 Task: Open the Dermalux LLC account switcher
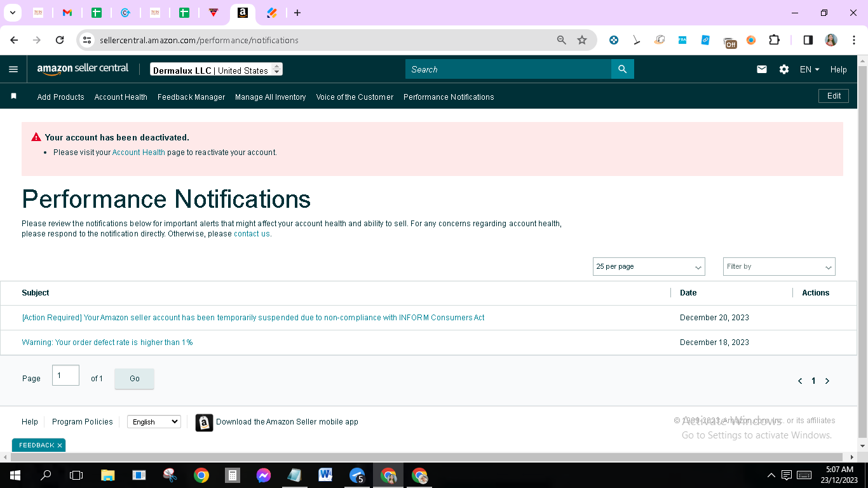[x=216, y=69]
